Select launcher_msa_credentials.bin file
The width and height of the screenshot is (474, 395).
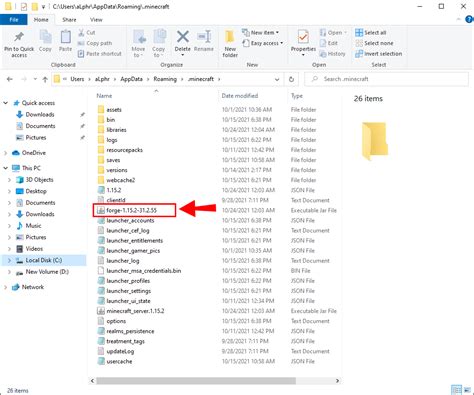[x=144, y=271]
